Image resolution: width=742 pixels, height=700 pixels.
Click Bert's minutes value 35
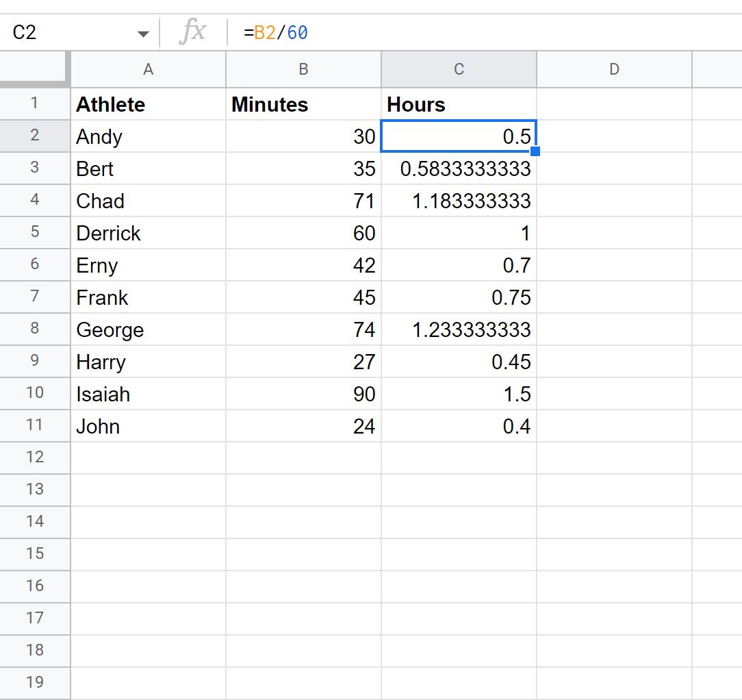(x=303, y=168)
